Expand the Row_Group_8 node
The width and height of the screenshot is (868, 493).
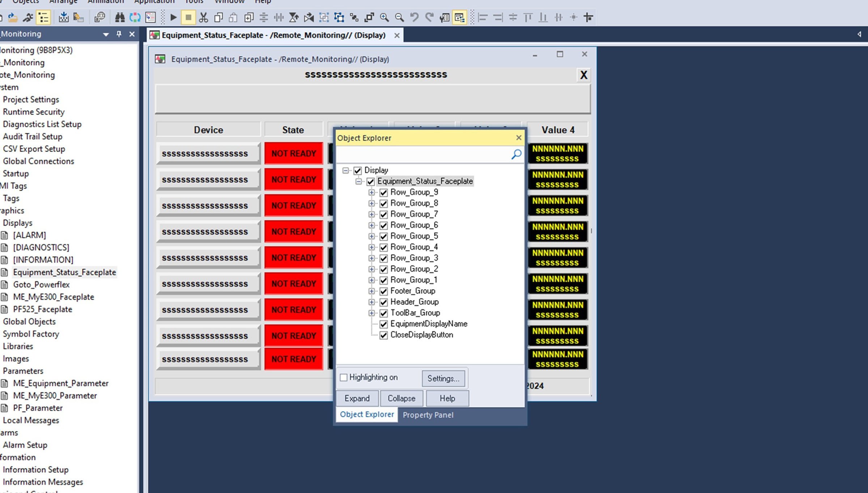click(371, 203)
